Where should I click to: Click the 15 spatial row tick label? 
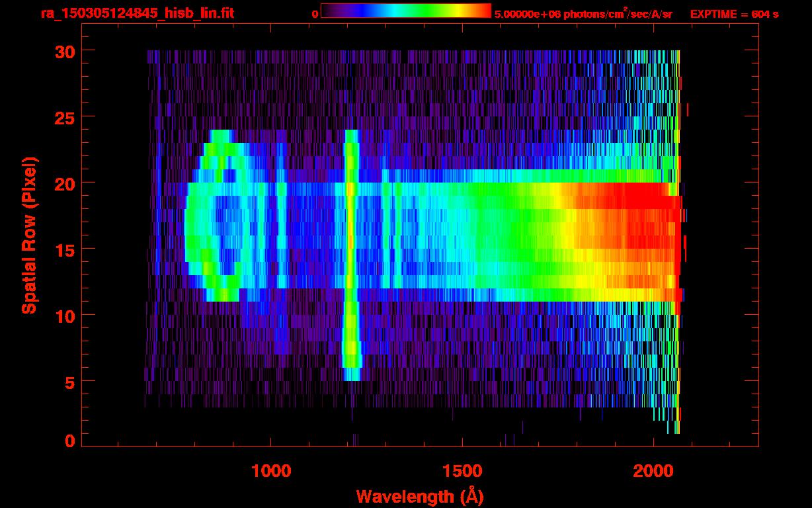click(x=65, y=249)
